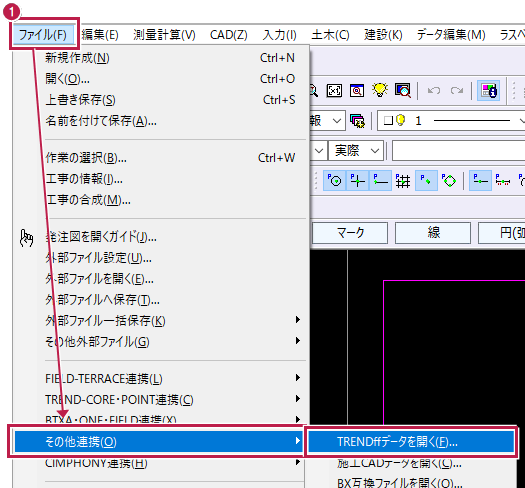Click the light bulb icon in toolbar
Screen dimensions: 525x488
click(380, 90)
